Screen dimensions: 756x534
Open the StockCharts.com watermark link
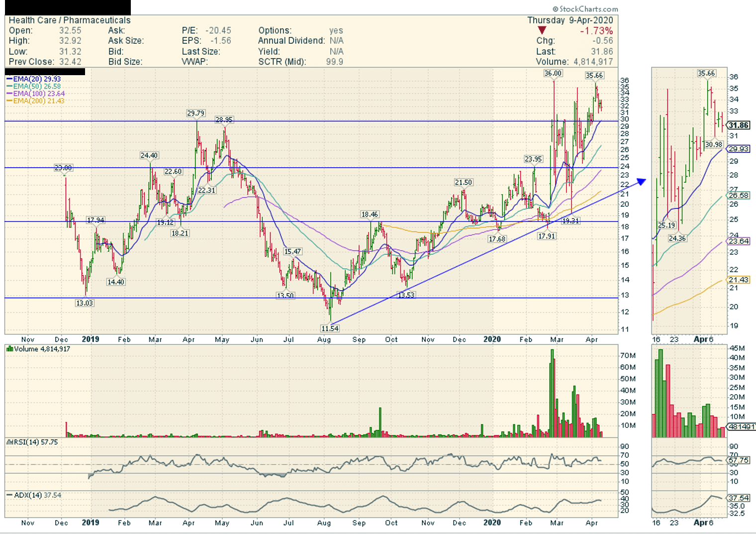[x=585, y=9]
